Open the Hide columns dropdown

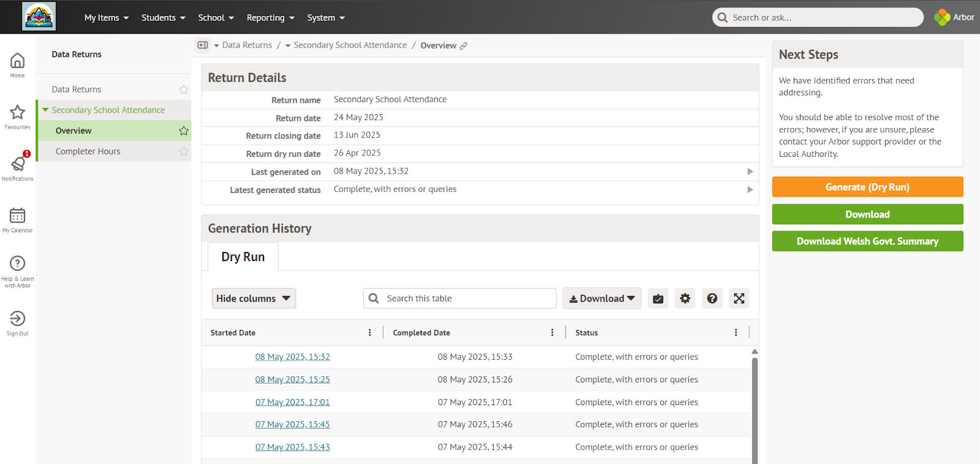[x=254, y=299]
